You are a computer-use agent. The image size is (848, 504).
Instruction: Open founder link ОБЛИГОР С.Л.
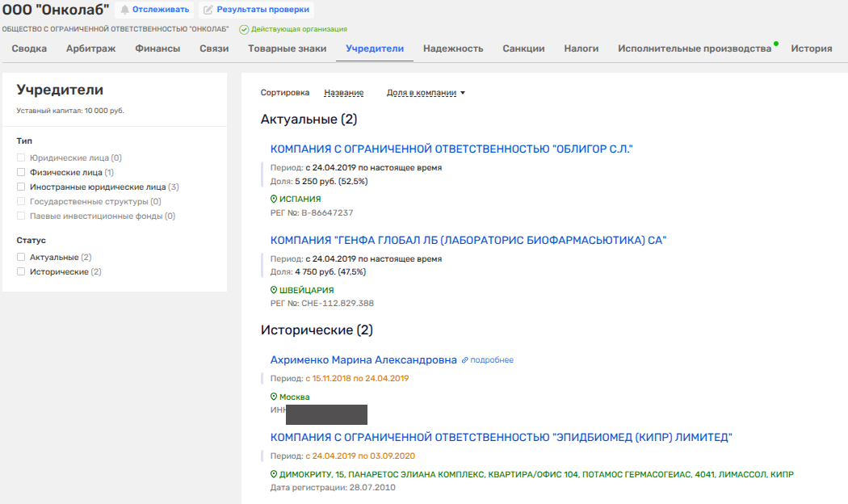(x=451, y=149)
